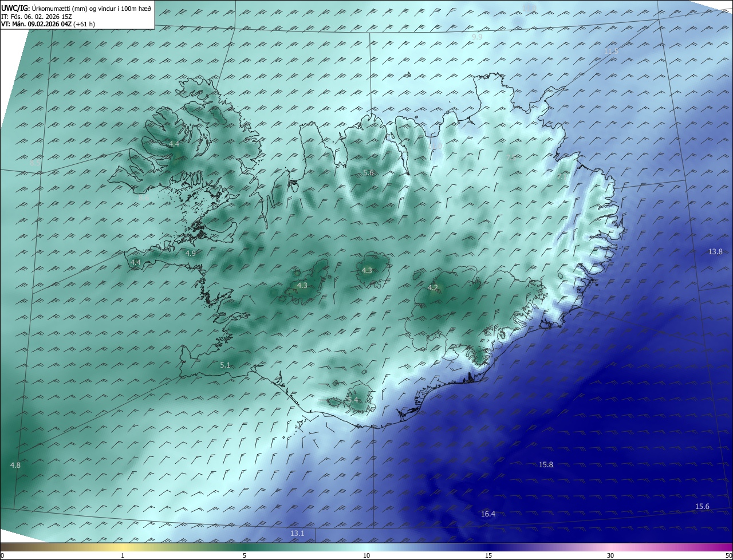Click the 16.4 value label

coord(488,514)
